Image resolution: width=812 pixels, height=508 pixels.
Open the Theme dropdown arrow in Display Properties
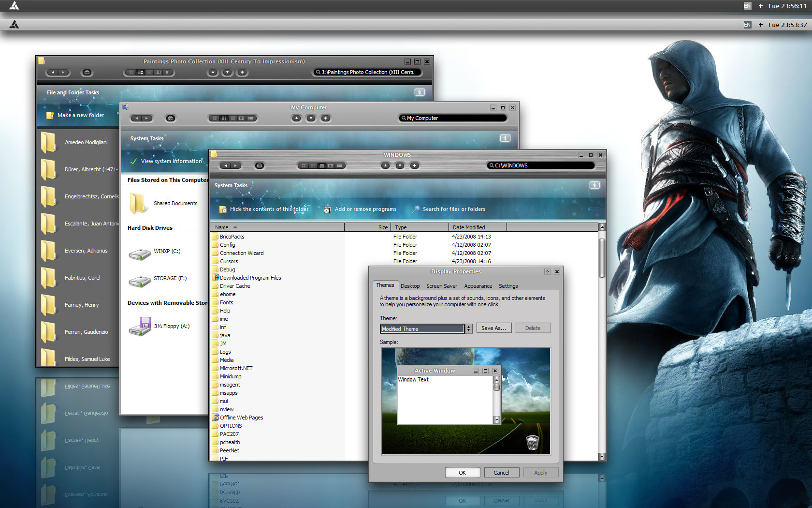point(468,329)
